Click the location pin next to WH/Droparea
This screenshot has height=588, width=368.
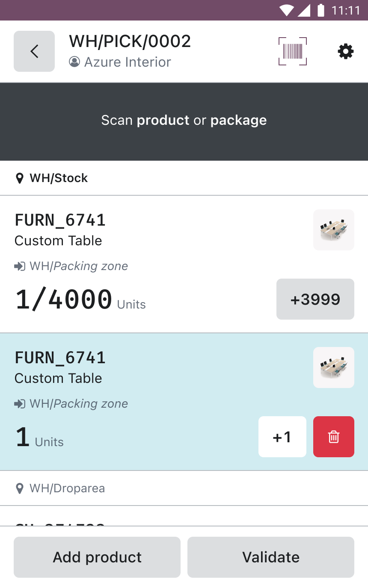tap(19, 488)
